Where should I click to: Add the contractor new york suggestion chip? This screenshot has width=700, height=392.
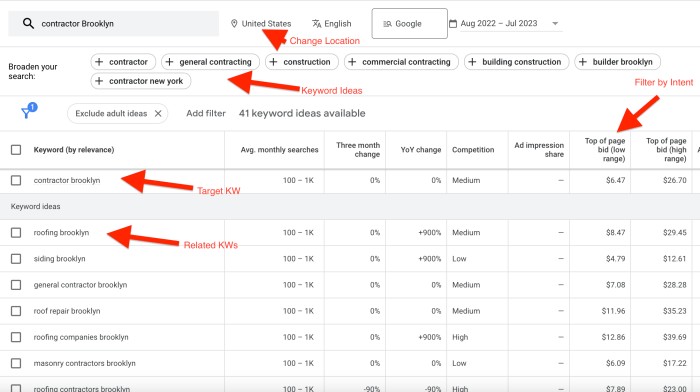pyautogui.click(x=141, y=81)
